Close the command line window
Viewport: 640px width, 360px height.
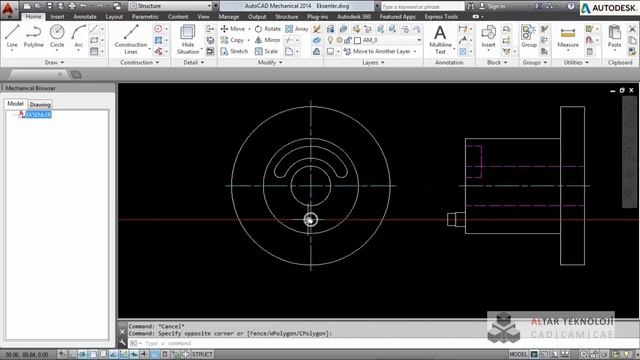(122, 331)
